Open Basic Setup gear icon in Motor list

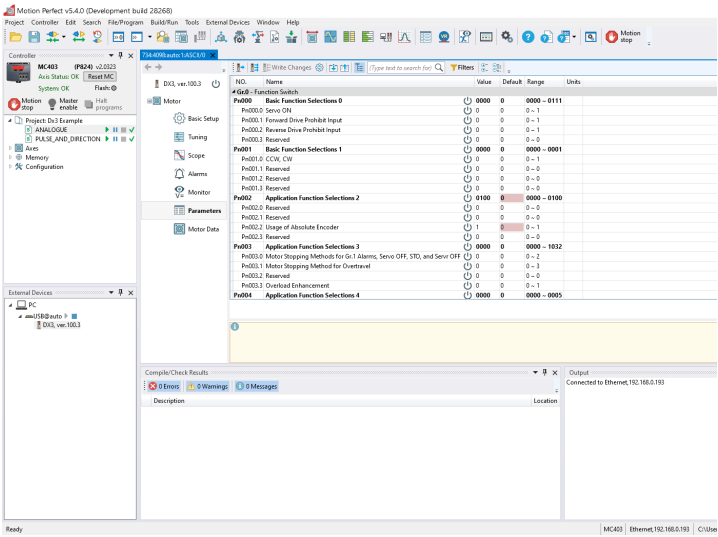point(179,119)
